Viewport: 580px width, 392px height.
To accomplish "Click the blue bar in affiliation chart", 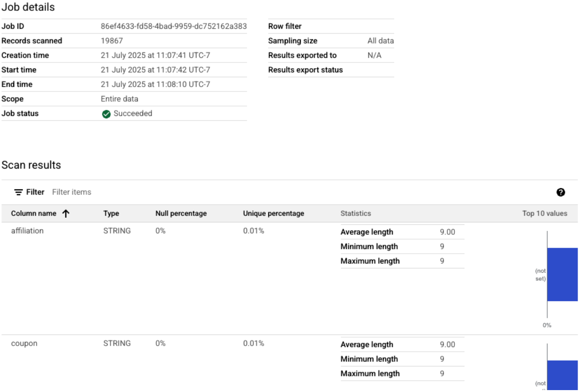I will (x=562, y=275).
